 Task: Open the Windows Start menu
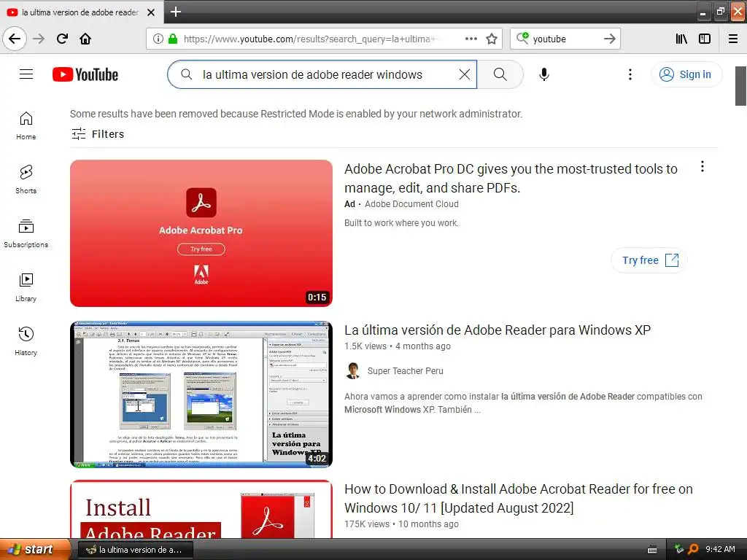pyautogui.click(x=34, y=549)
